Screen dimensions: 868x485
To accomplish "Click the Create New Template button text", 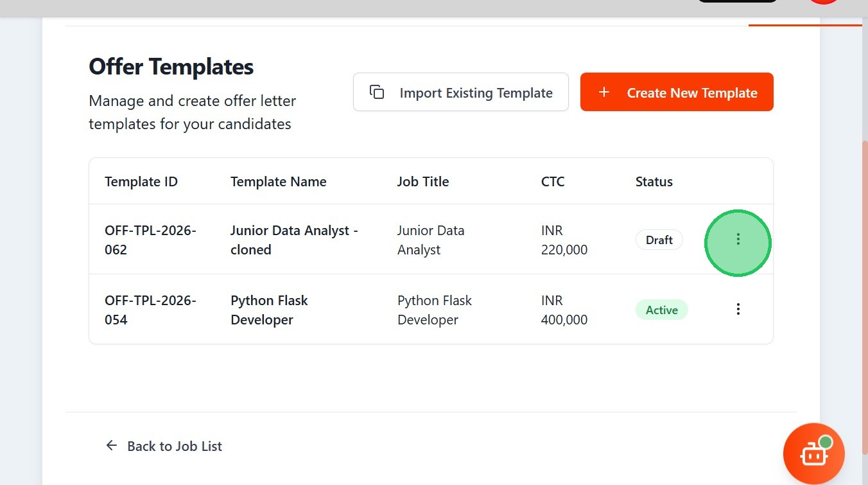I will point(691,93).
